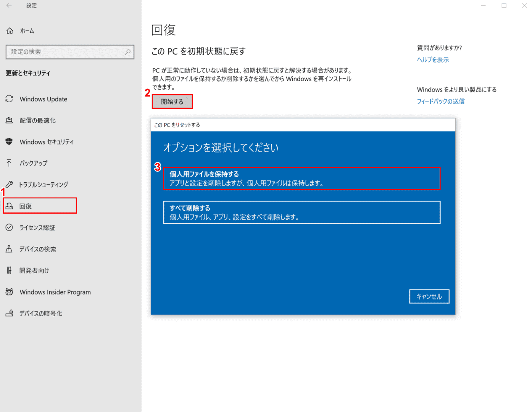The image size is (532, 412).
Task: Click the search magnifier icon in settings search
Action: coord(128,52)
